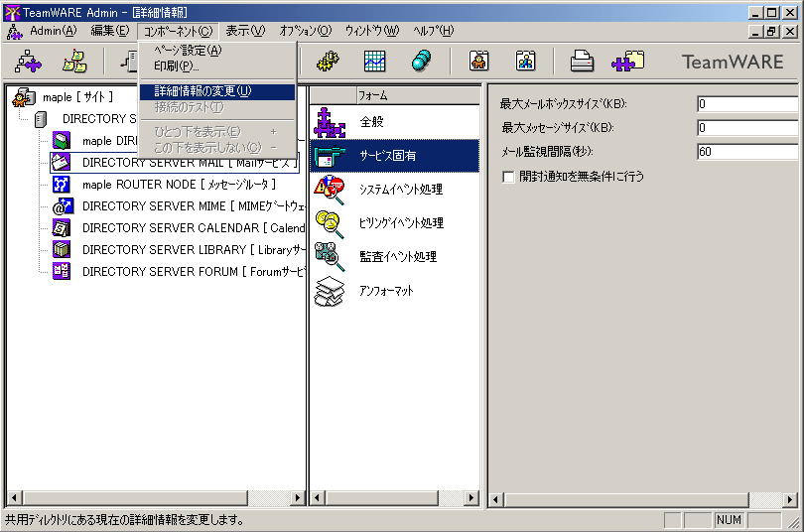Select DIRECTORY SERVER CALENDAR tree row text
The width and height of the screenshot is (804, 532).
[x=194, y=228]
